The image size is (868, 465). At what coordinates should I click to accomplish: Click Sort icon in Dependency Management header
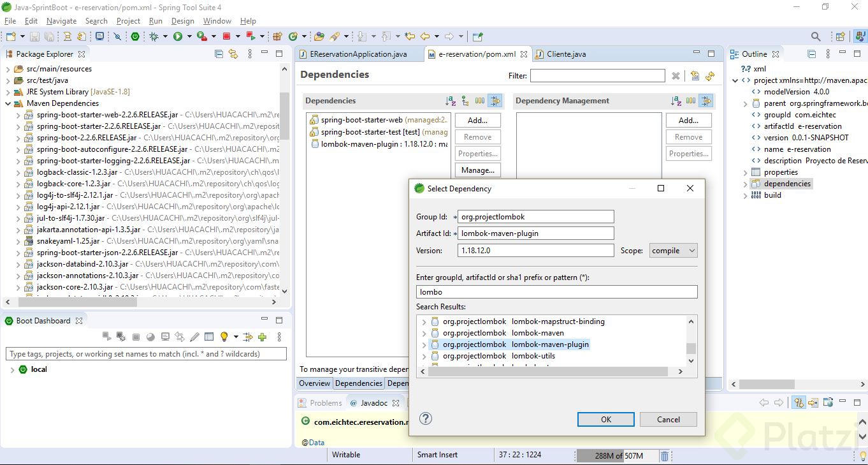pyautogui.click(x=676, y=101)
